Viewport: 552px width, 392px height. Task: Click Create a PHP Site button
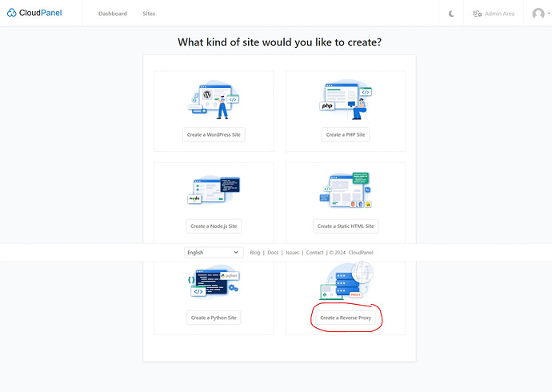click(x=346, y=134)
